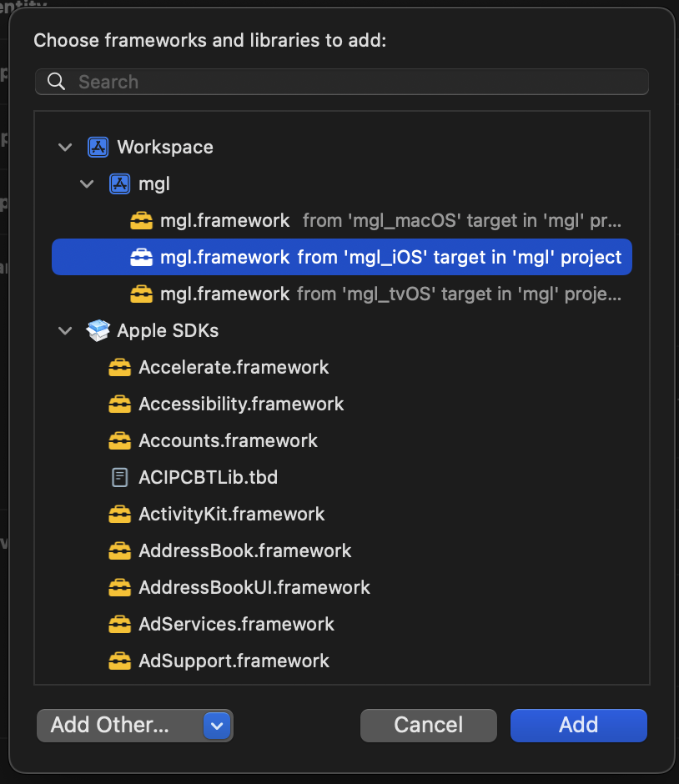Select mgl.framework from mgl_macOS target
The image size is (679, 784).
342,220
